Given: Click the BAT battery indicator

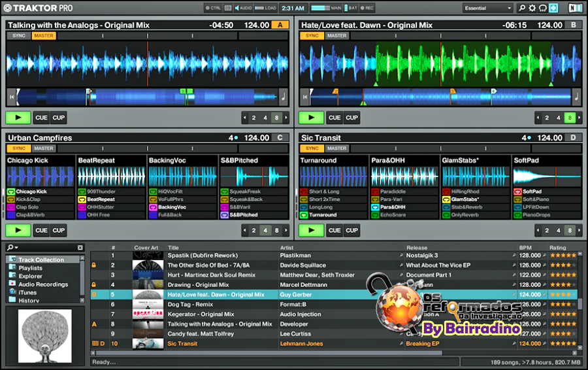Looking at the screenshot, I should 351,8.
